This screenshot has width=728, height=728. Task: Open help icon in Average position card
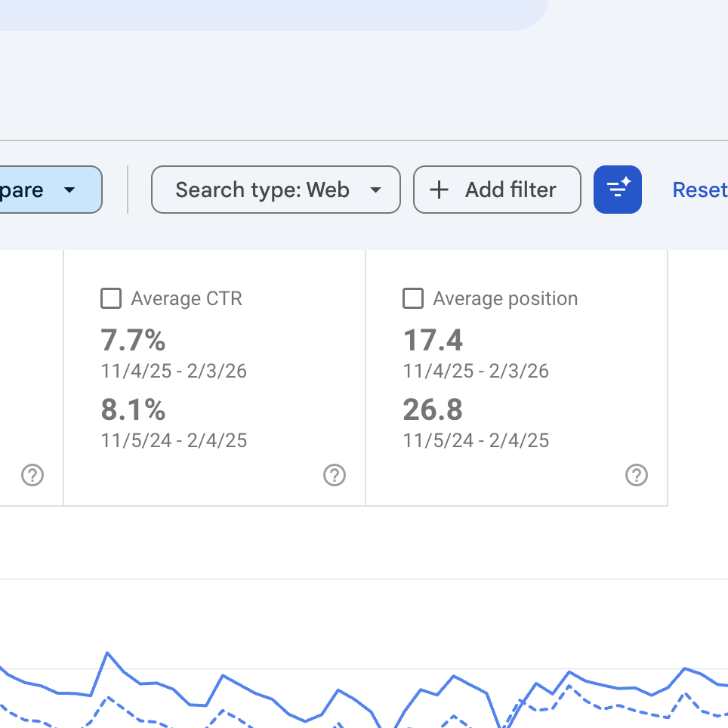(x=636, y=475)
